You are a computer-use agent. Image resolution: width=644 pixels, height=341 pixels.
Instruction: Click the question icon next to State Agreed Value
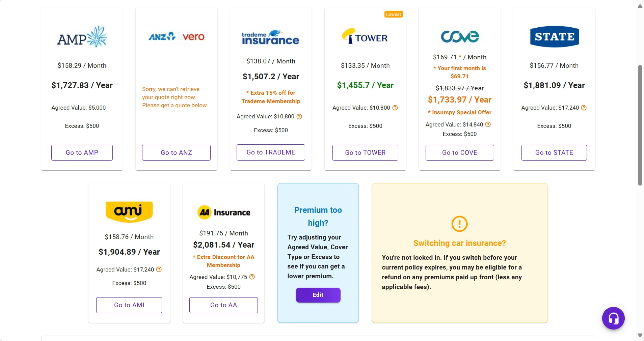(x=584, y=108)
